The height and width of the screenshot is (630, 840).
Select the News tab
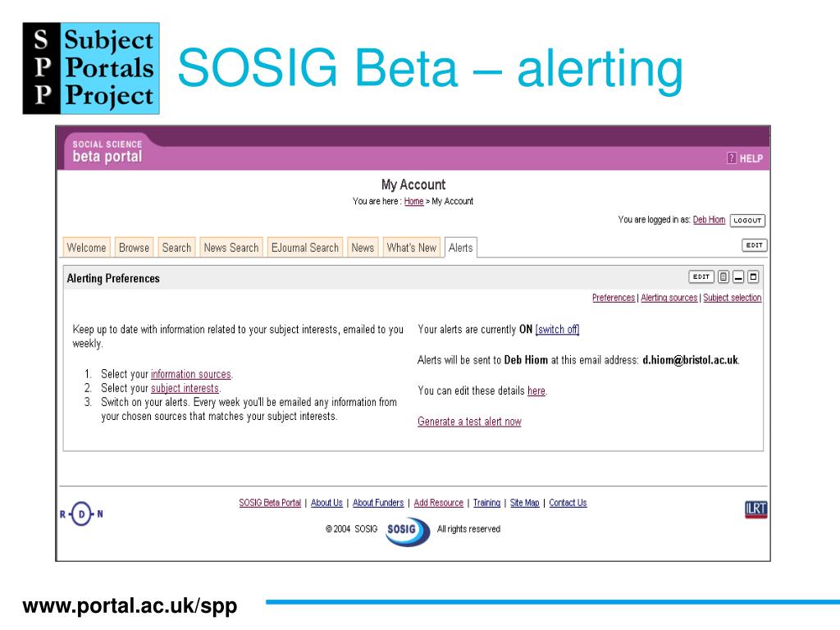coord(363,248)
